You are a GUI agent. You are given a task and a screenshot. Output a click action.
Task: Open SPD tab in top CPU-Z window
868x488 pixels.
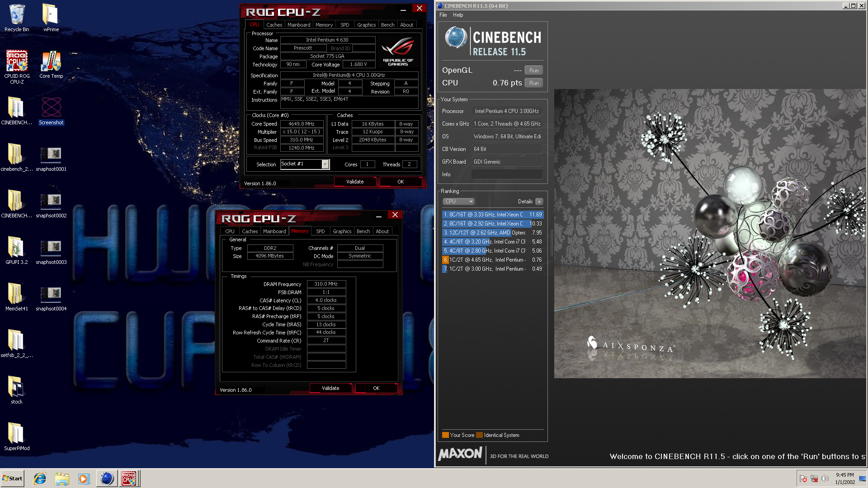click(344, 25)
